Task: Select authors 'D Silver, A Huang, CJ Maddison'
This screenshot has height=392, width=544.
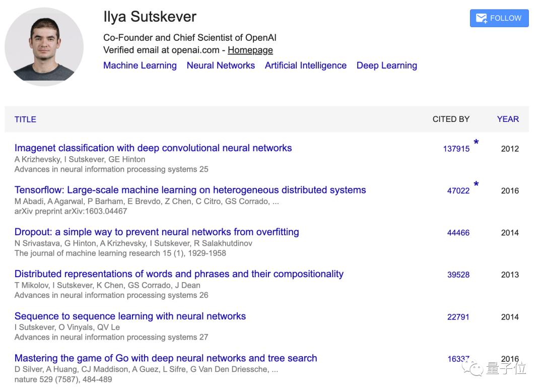Action: coord(72,369)
